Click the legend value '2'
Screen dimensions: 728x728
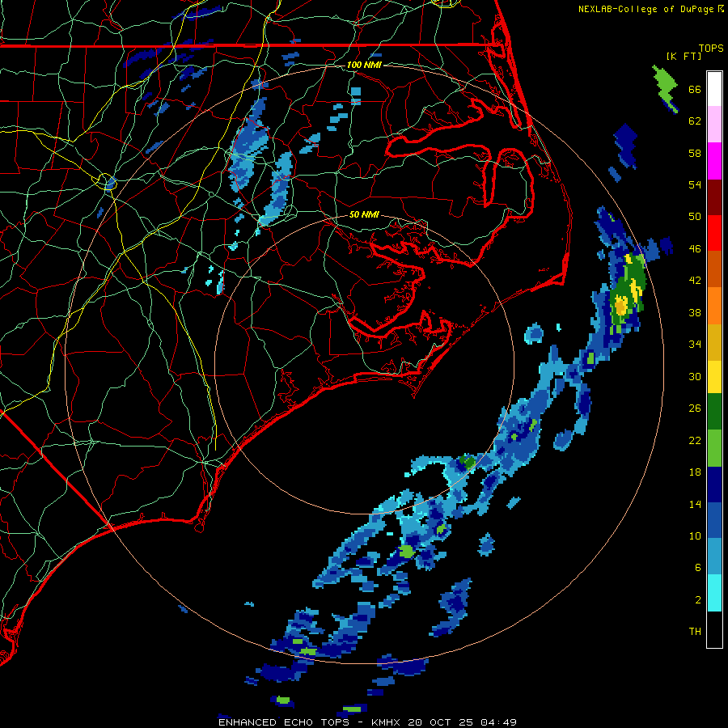tap(698, 600)
